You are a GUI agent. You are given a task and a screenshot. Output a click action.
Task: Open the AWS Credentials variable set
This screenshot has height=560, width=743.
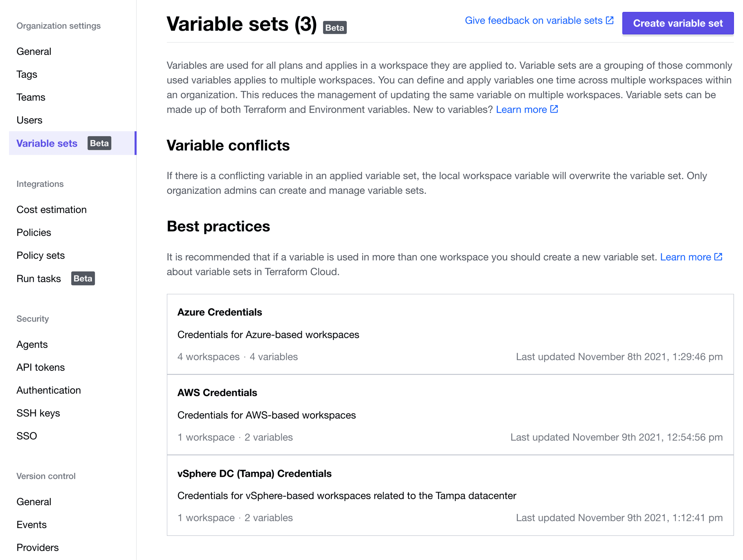[x=217, y=393]
